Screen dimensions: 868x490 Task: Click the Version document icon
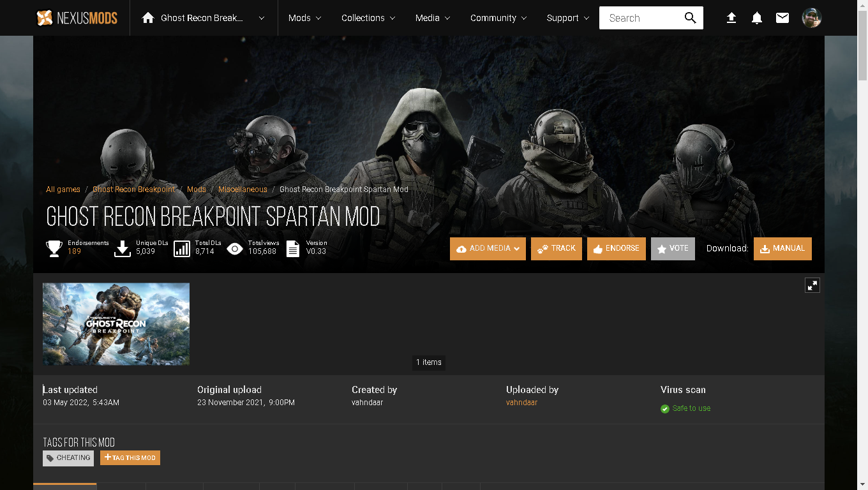pyautogui.click(x=292, y=248)
